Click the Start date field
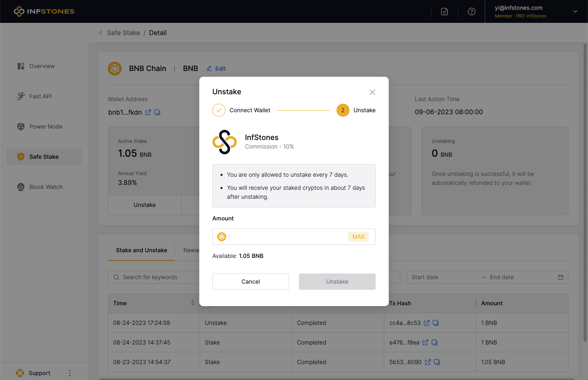 click(x=444, y=277)
